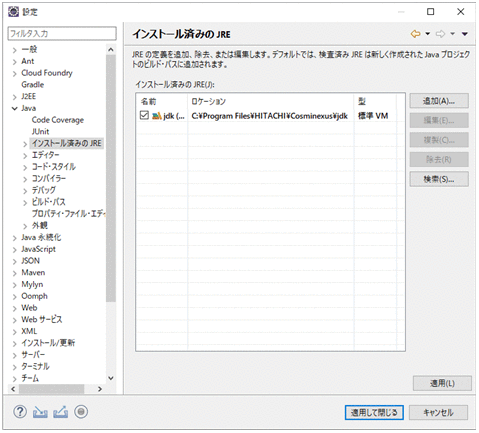479x433 pixels.
Task: Select XML in the tree
Action: click(29, 331)
